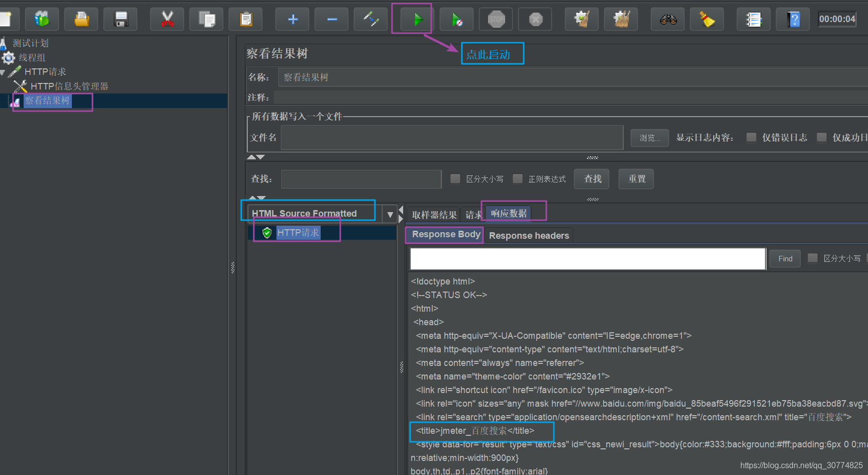868x475 pixels.
Task: Toggle 区分大小写 checkbox in search row
Action: click(455, 178)
